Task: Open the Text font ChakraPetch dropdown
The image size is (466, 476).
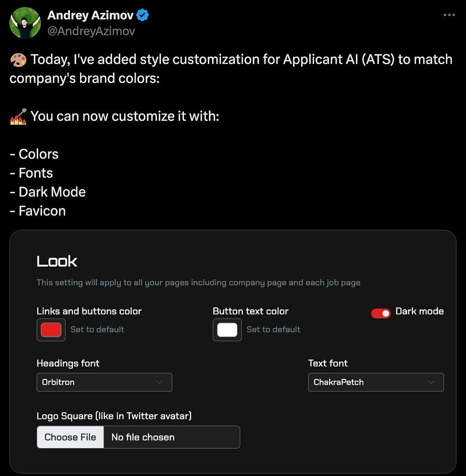Action: 376,382
